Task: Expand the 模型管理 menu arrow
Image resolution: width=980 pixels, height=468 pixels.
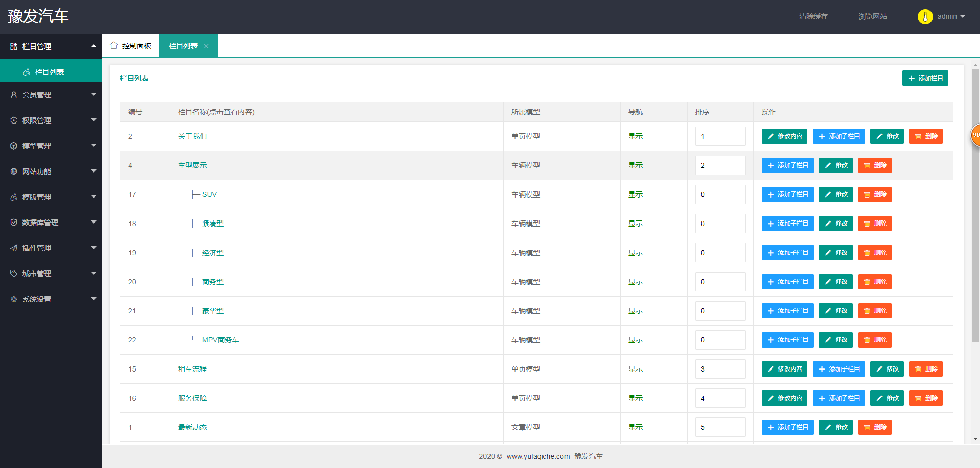Action: pos(93,145)
